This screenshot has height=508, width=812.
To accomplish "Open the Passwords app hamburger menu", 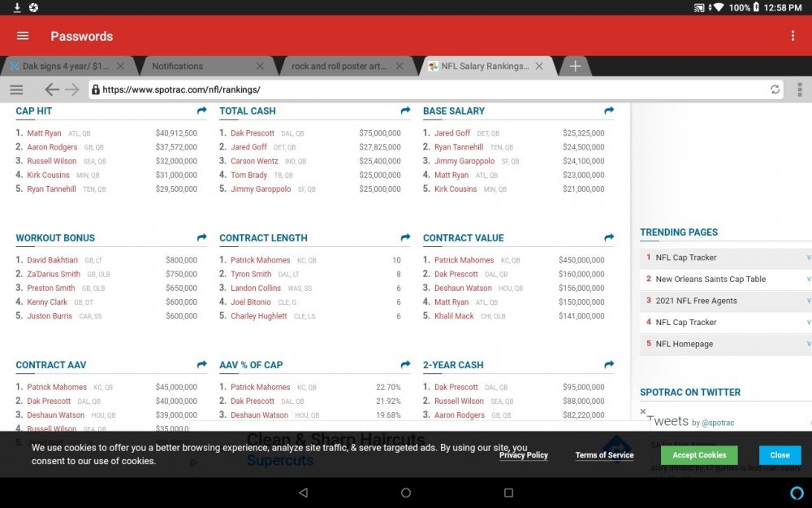I will 23,36.
